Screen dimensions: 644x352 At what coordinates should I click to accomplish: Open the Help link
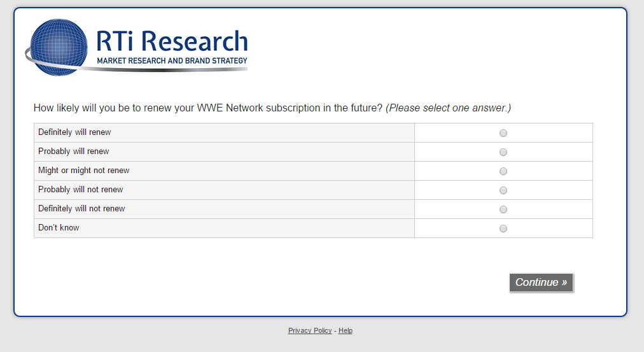[x=346, y=331]
